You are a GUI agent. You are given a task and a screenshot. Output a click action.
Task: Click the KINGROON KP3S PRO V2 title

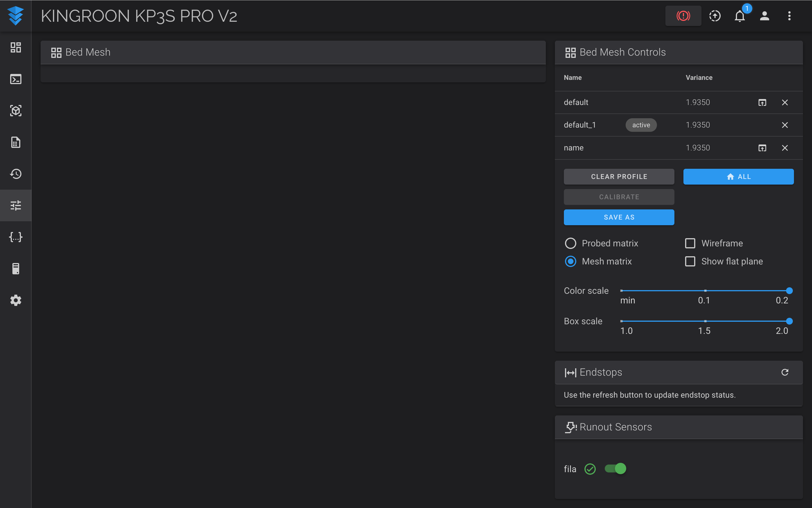(139, 16)
